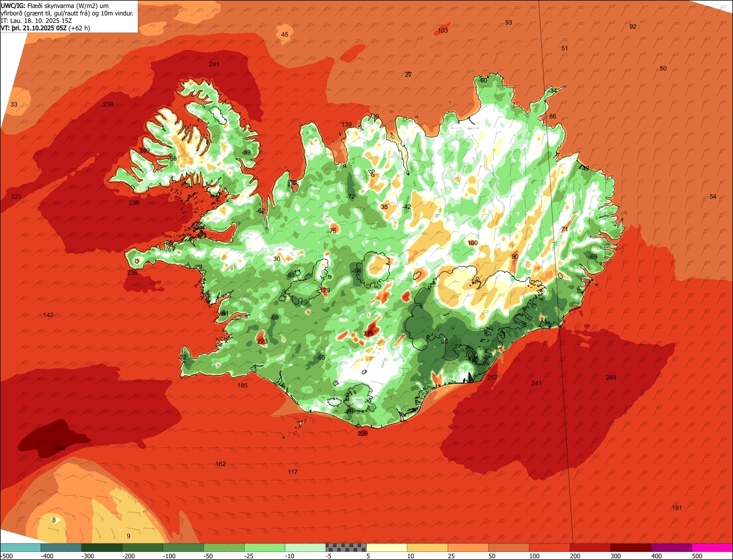Click the 75 value in northwest inland Iceland

(333, 231)
